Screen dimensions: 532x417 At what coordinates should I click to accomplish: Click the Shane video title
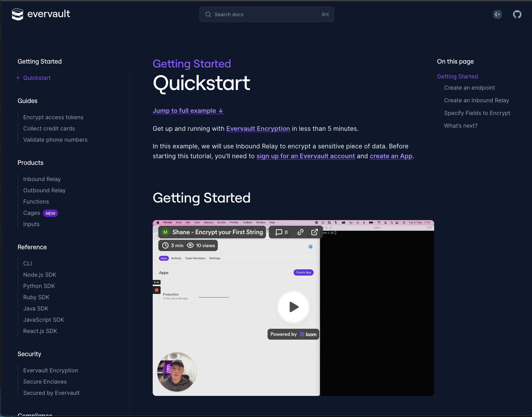(217, 232)
